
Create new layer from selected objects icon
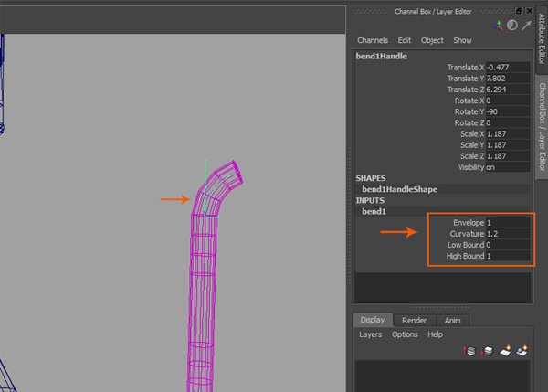point(522,351)
